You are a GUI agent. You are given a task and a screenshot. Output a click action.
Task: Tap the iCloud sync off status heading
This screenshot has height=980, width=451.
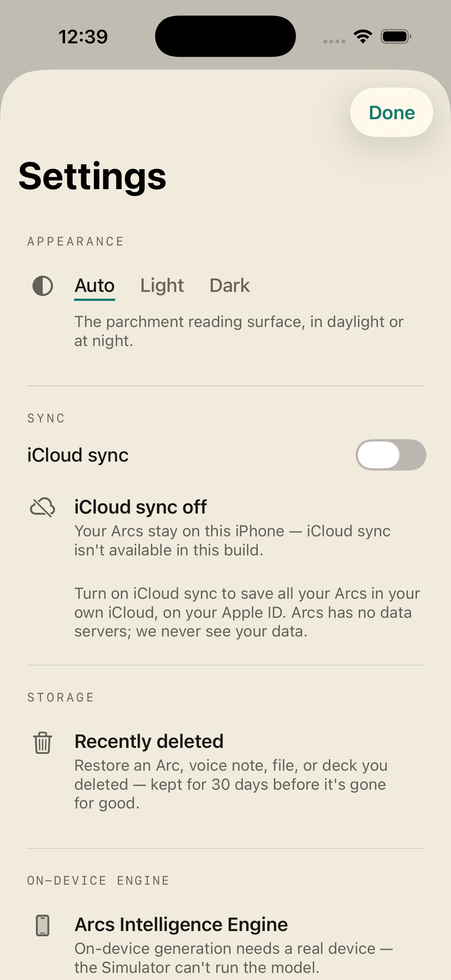point(141,507)
